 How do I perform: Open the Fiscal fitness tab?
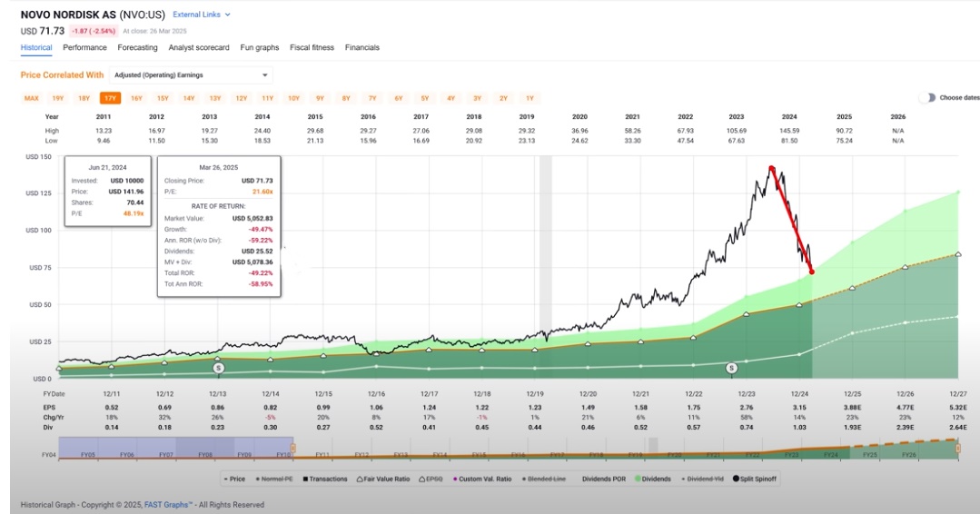click(x=312, y=47)
